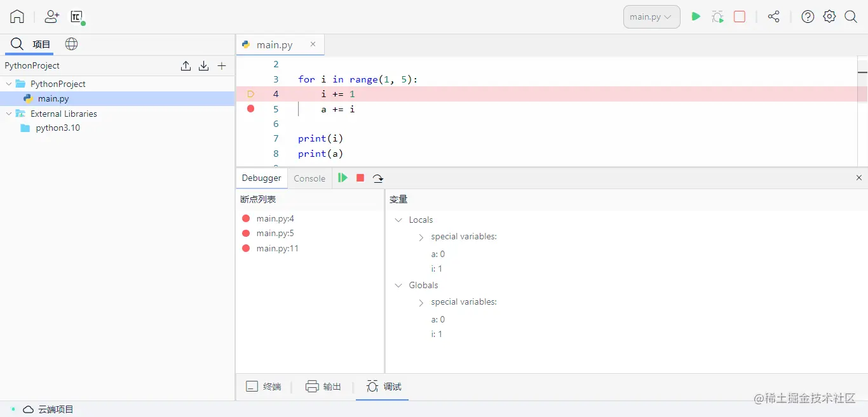The width and height of the screenshot is (868, 417).
Task: Click the PythonProject header label
Action: point(32,65)
